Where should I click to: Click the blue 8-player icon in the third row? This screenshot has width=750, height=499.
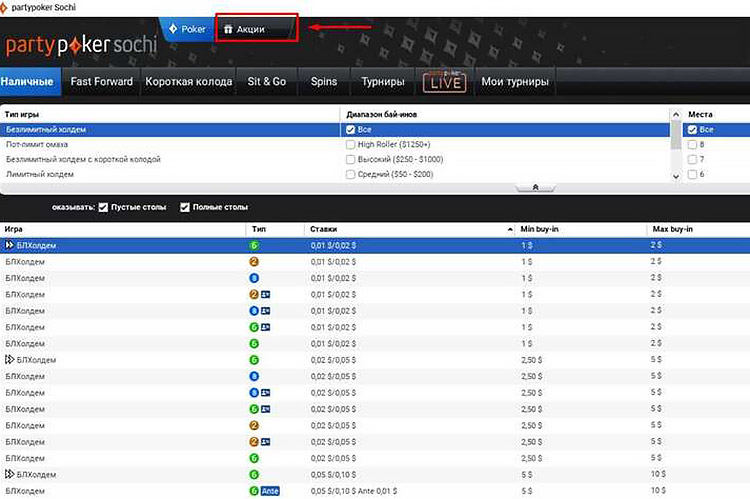click(x=254, y=278)
